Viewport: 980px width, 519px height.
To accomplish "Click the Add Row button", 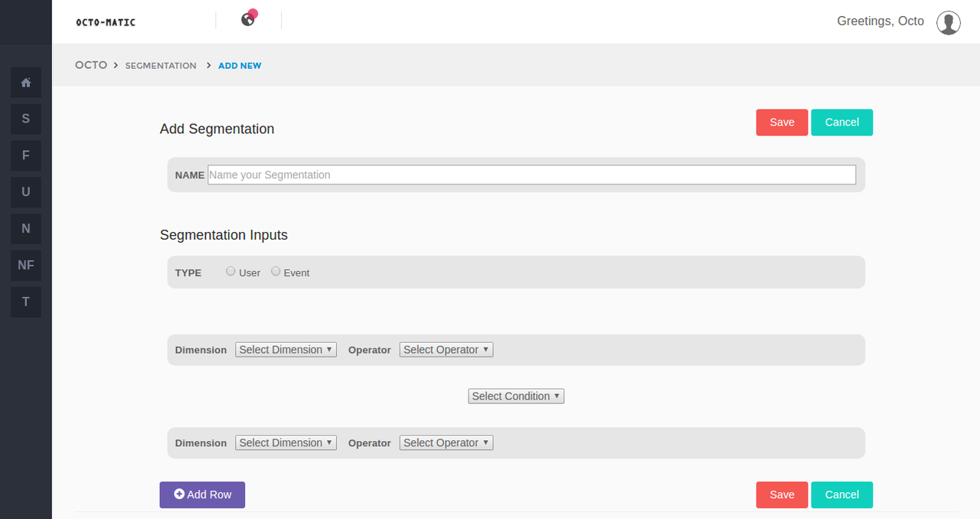I will 202,495.
